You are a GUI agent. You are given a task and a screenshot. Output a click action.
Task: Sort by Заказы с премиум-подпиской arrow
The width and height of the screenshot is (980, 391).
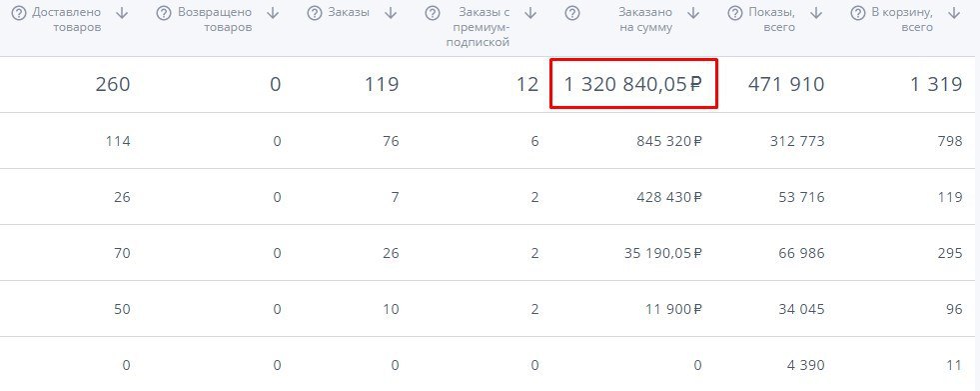pos(530,13)
